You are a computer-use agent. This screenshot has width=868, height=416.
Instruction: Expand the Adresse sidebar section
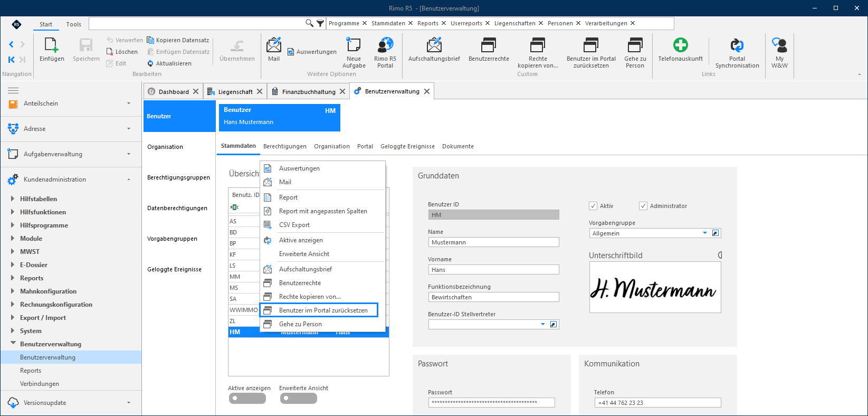[x=129, y=129]
